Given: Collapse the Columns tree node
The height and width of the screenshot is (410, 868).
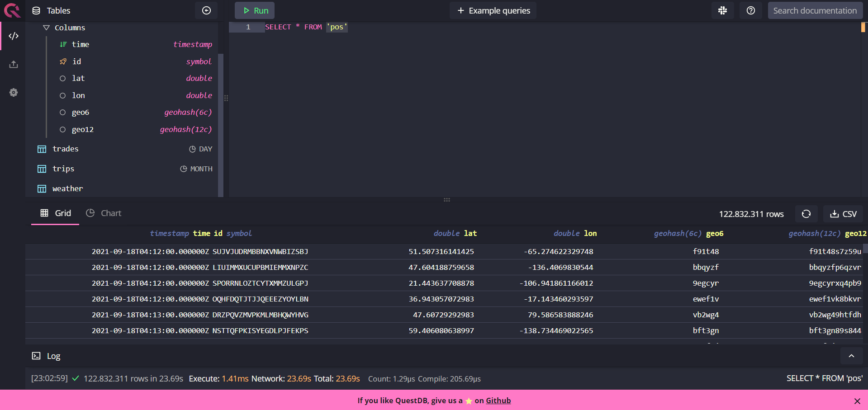Looking at the screenshot, I should click(x=46, y=28).
